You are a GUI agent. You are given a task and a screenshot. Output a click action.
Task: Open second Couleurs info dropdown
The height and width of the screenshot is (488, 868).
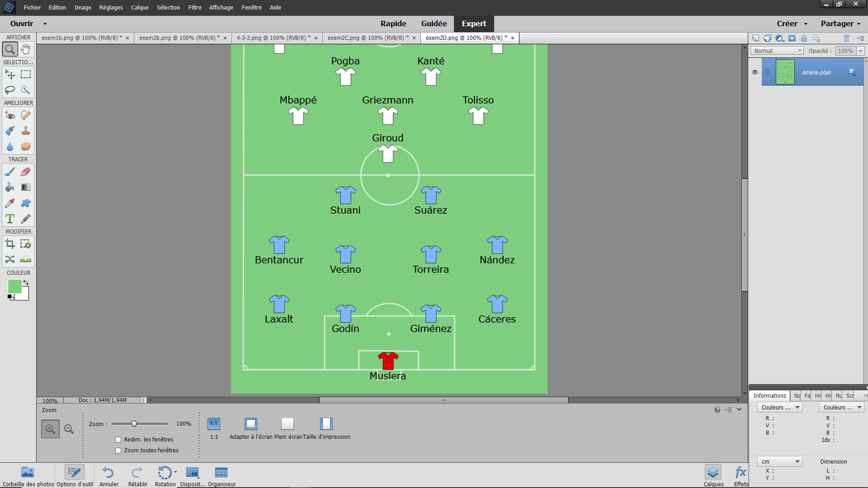pyautogui.click(x=841, y=407)
